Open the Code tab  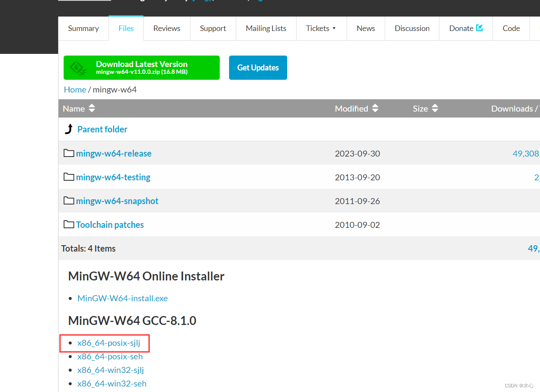pyautogui.click(x=511, y=28)
